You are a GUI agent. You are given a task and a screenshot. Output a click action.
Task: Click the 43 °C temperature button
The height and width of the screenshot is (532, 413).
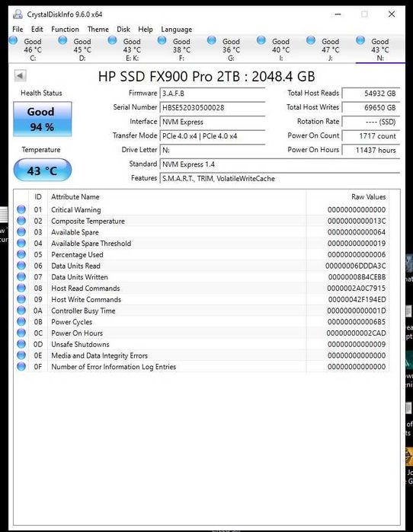pos(43,170)
